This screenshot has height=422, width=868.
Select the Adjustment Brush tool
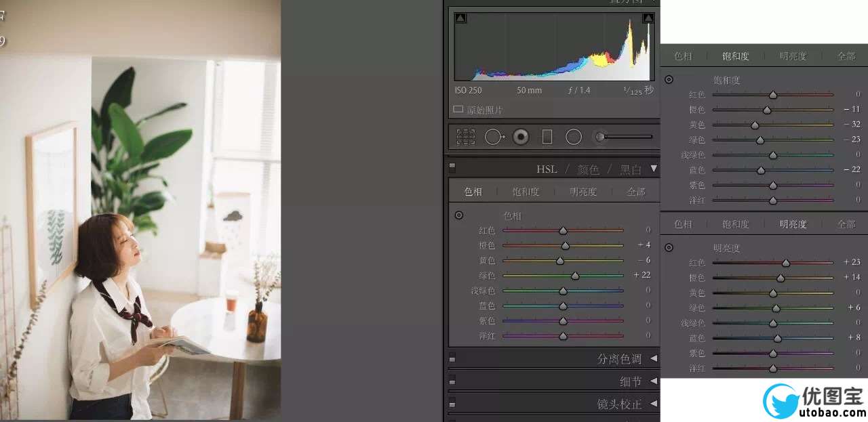click(599, 137)
